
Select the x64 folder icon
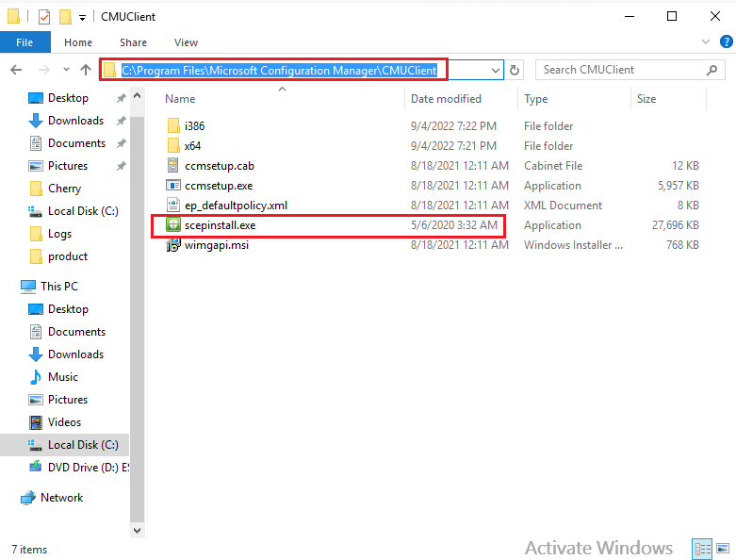(x=173, y=145)
